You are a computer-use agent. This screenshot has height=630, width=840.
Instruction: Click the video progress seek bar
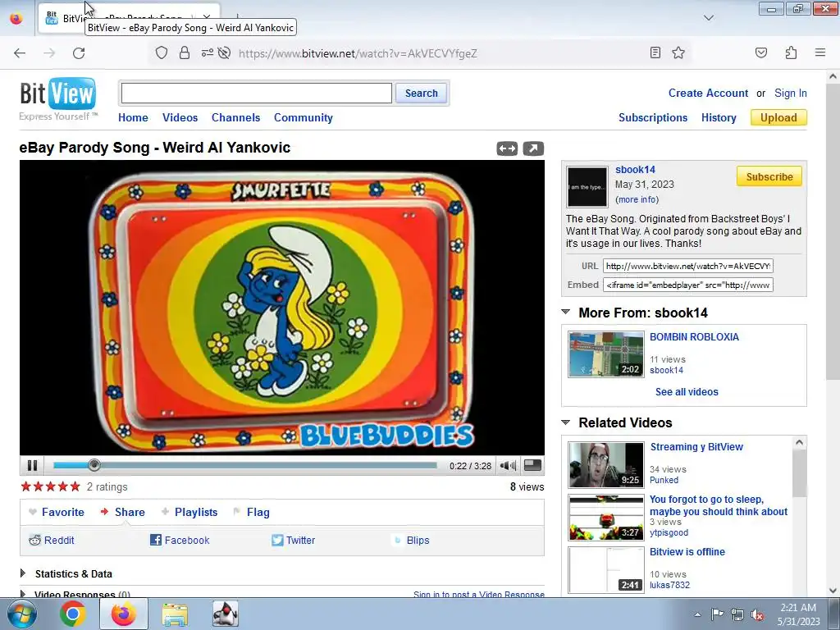(x=244, y=466)
